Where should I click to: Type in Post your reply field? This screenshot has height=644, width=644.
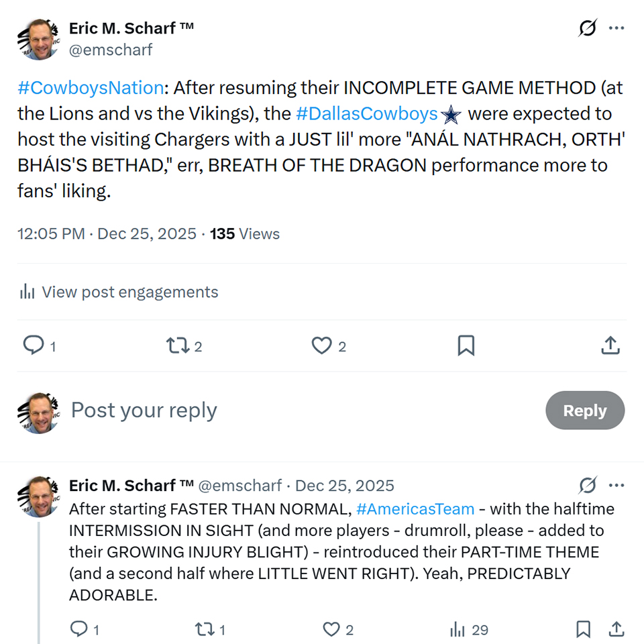pyautogui.click(x=268, y=411)
